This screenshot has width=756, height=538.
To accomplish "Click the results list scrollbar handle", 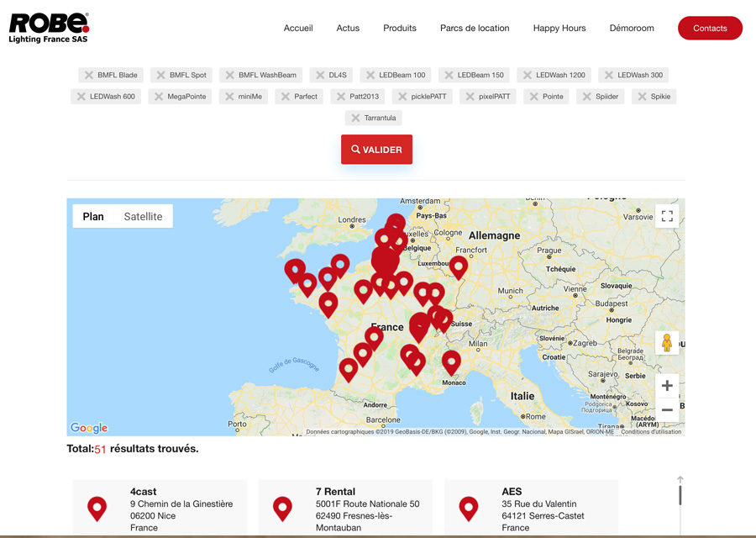I will coord(680,495).
